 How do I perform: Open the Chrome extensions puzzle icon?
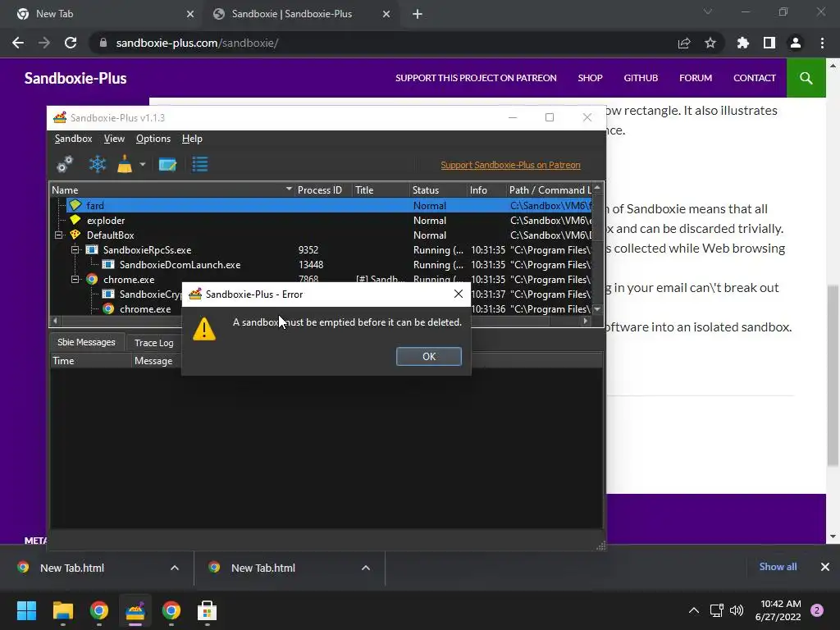[x=742, y=43]
